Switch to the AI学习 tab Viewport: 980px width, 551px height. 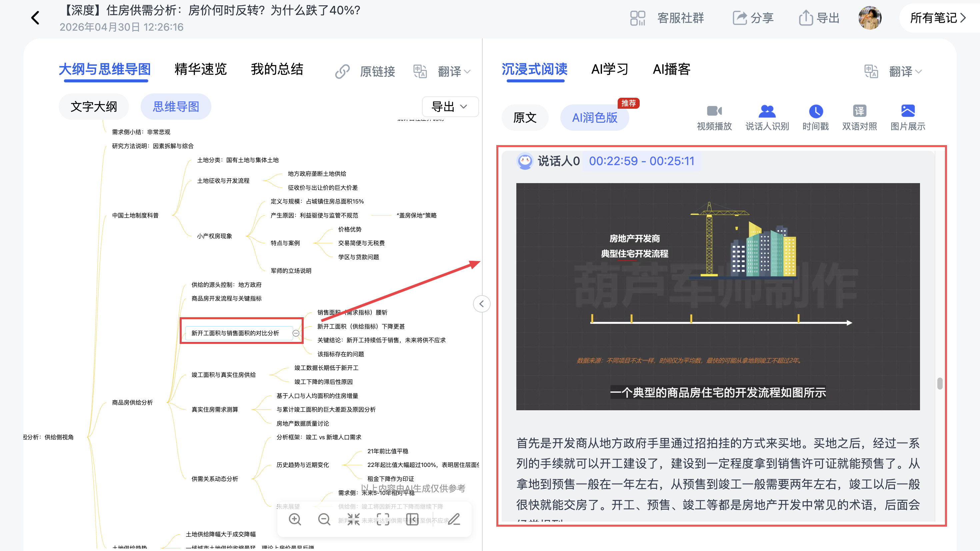(609, 69)
